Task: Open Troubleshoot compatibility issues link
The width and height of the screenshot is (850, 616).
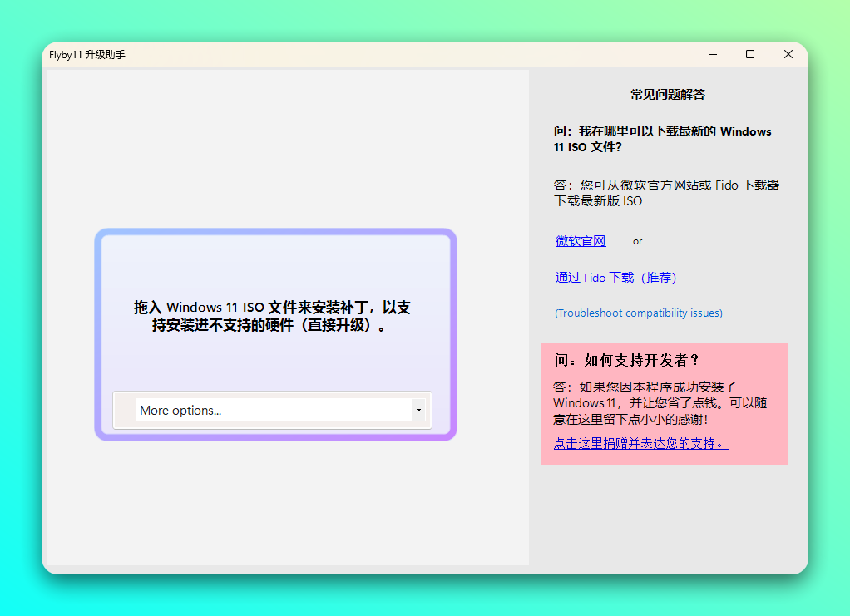Action: point(638,313)
